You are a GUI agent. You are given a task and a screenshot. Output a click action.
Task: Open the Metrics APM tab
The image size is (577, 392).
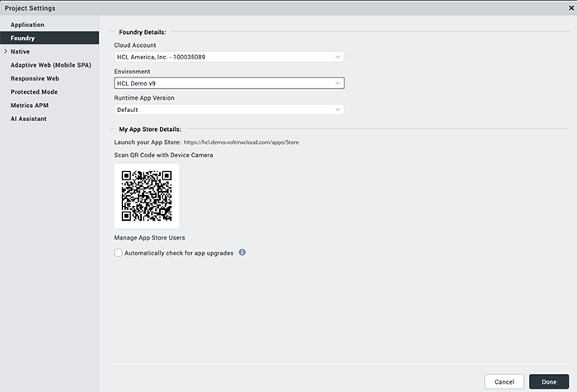[x=29, y=105]
